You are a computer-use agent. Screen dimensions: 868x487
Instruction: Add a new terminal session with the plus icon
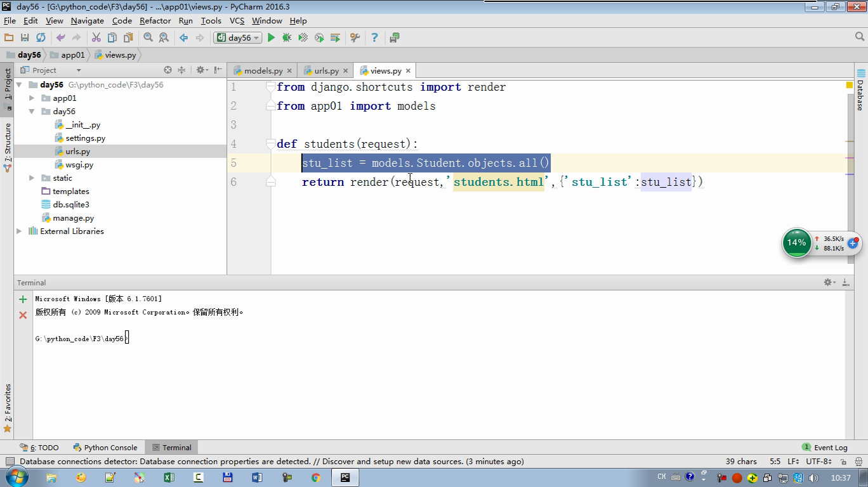coord(23,299)
